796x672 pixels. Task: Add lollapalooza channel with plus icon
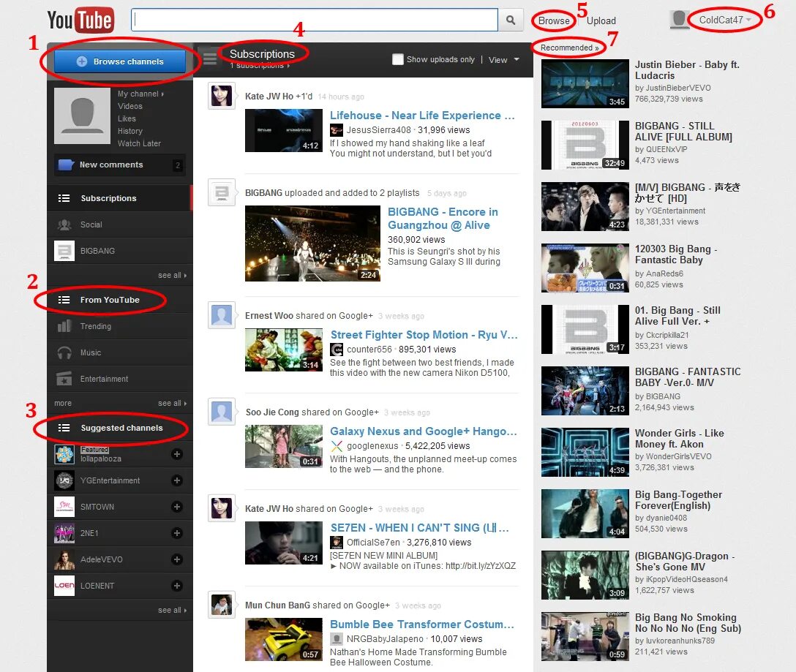(x=176, y=454)
